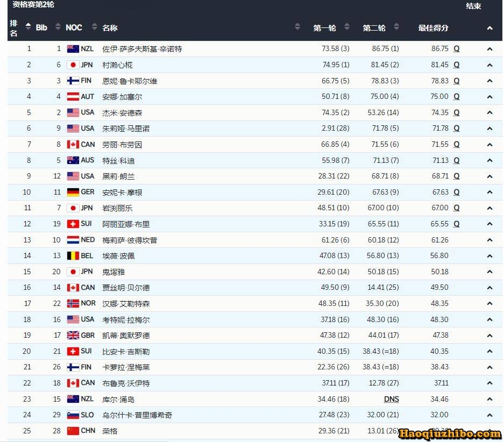Toggle chevron for 库尔·涌岛 row
Viewport: 504px width, 442px height.
tap(489, 399)
